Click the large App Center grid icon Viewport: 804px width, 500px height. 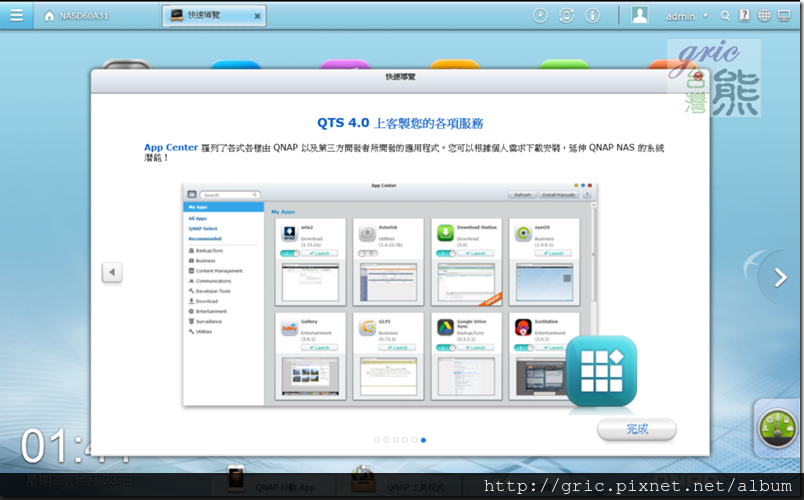(601, 371)
